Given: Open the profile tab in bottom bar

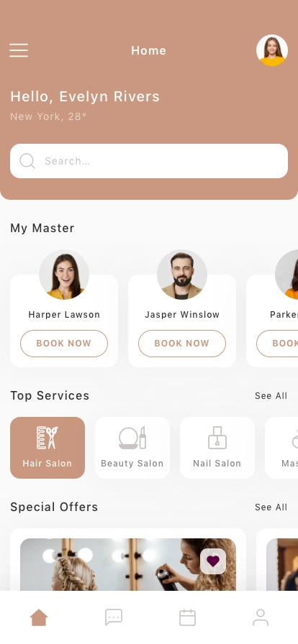Looking at the screenshot, I should (x=261, y=617).
